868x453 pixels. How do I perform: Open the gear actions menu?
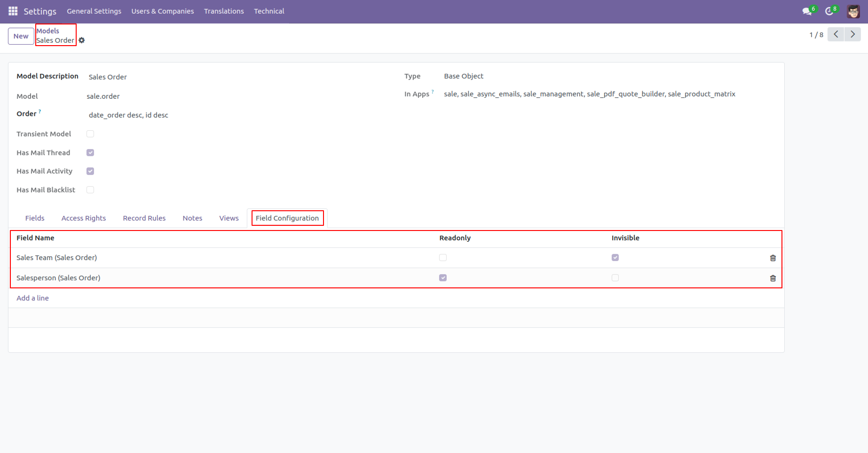point(82,40)
